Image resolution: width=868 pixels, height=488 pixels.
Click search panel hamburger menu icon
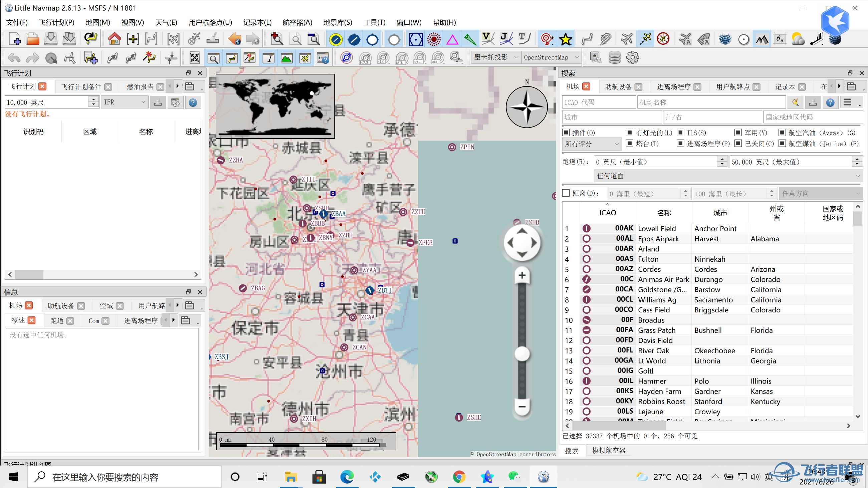[x=847, y=102]
